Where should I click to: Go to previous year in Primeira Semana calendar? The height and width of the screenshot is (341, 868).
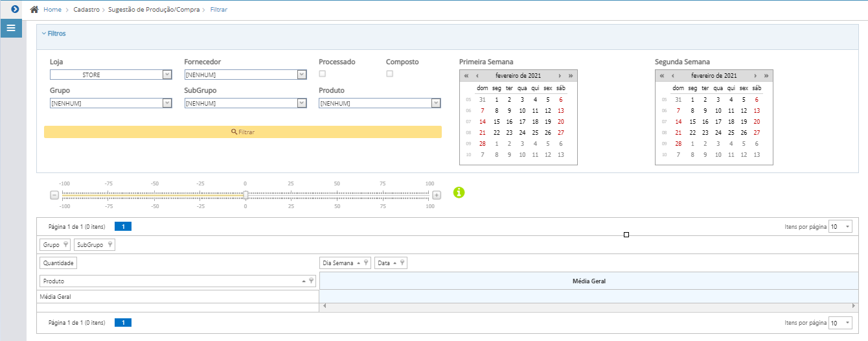coord(466,76)
